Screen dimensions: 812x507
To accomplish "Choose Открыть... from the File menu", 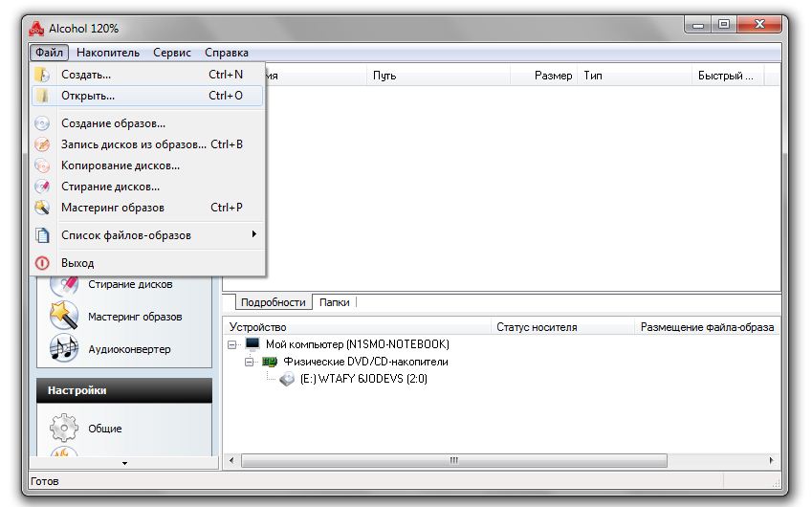I will (147, 96).
